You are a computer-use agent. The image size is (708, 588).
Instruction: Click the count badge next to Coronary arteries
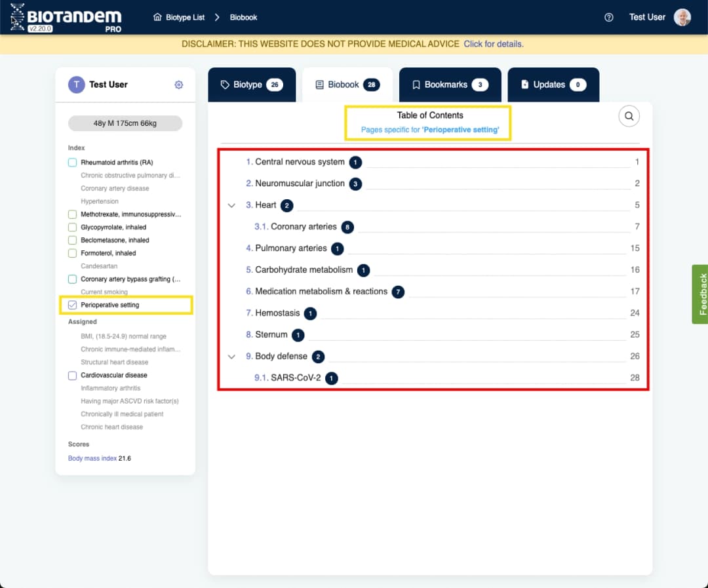click(x=347, y=227)
